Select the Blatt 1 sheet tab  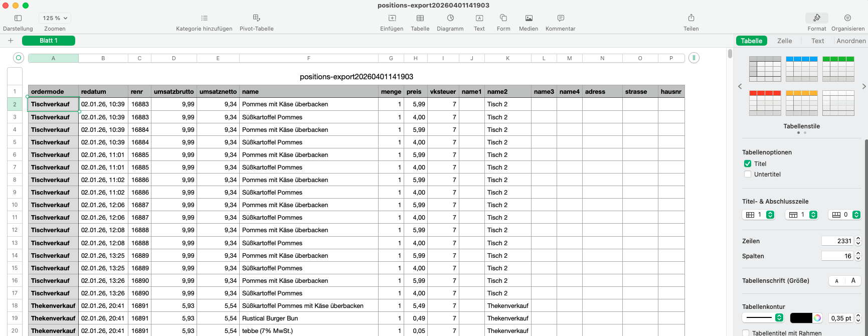49,41
